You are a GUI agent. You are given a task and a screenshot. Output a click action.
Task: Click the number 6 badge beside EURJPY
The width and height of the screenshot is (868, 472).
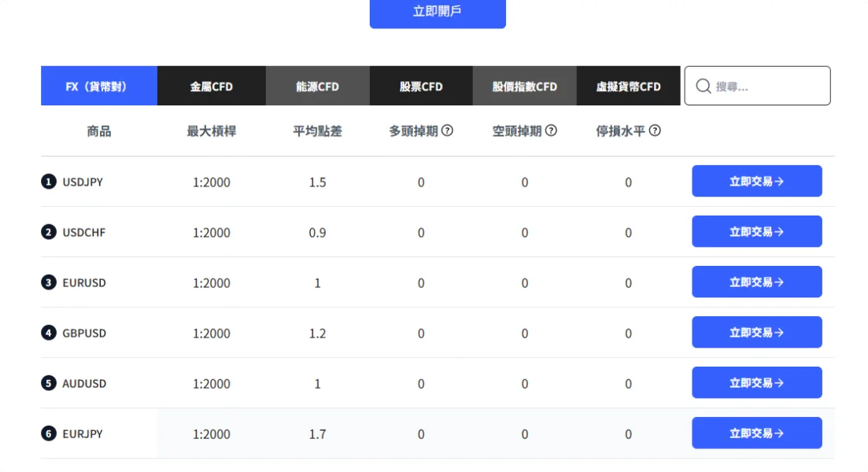pyautogui.click(x=49, y=433)
